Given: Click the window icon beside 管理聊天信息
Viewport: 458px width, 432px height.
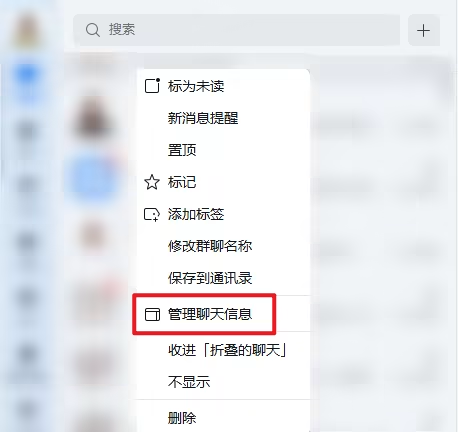Looking at the screenshot, I should click(x=152, y=314).
